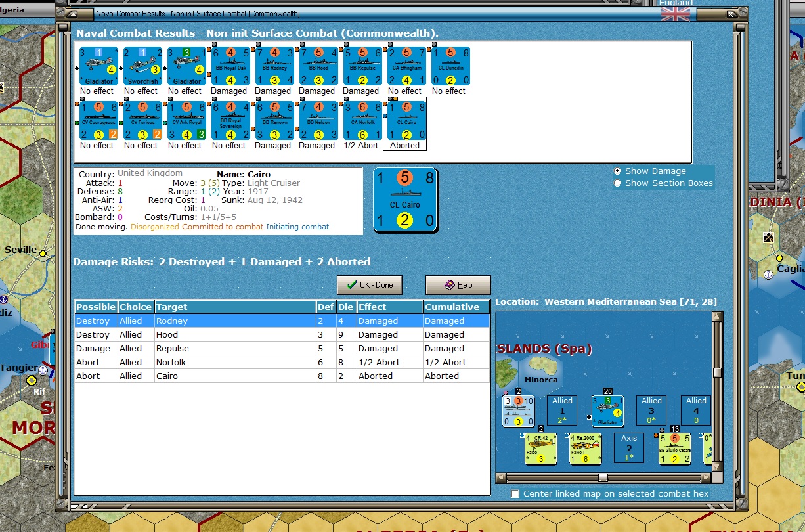Select BB Giulio Cesare counter in minimap

[x=675, y=448]
